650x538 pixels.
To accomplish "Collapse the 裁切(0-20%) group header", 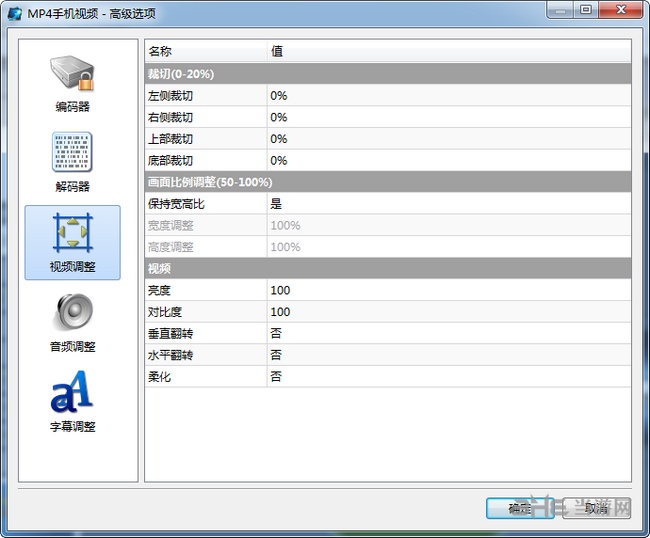I will coord(388,74).
